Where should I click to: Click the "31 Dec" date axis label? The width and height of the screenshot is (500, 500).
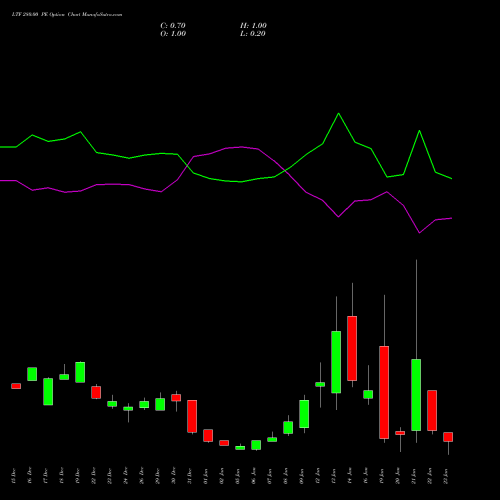tap(189, 476)
